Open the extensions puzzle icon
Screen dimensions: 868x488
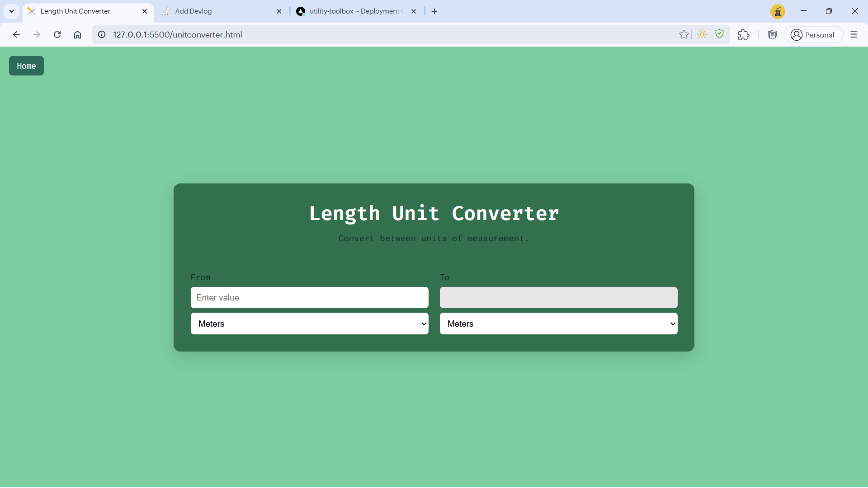tap(744, 35)
